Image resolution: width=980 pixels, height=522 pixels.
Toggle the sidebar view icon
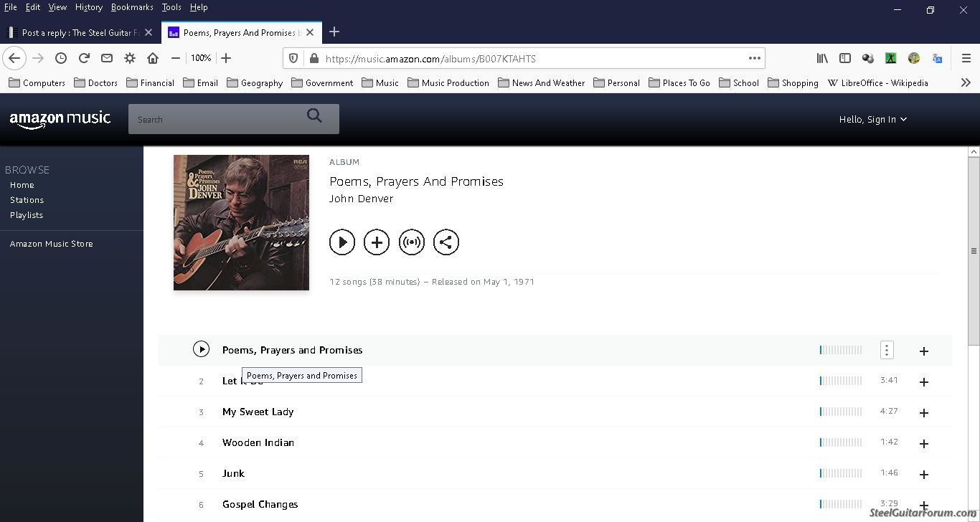pos(845,58)
